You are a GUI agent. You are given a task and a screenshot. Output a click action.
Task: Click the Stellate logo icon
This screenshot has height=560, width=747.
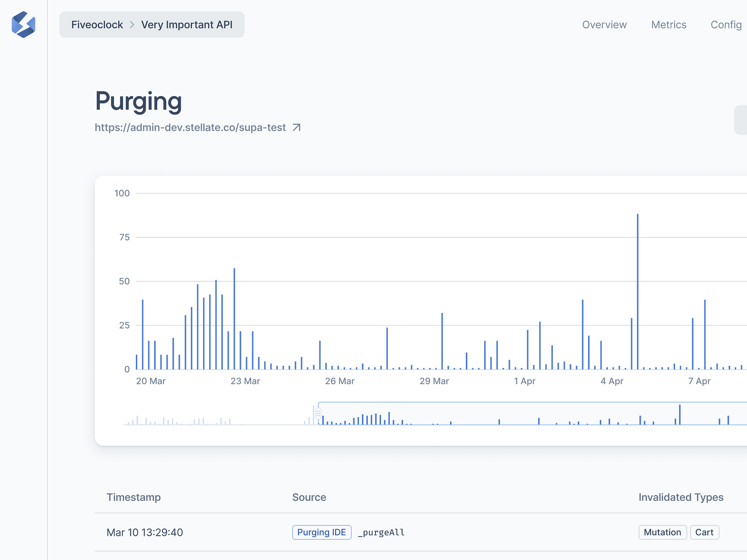pyautogui.click(x=23, y=25)
